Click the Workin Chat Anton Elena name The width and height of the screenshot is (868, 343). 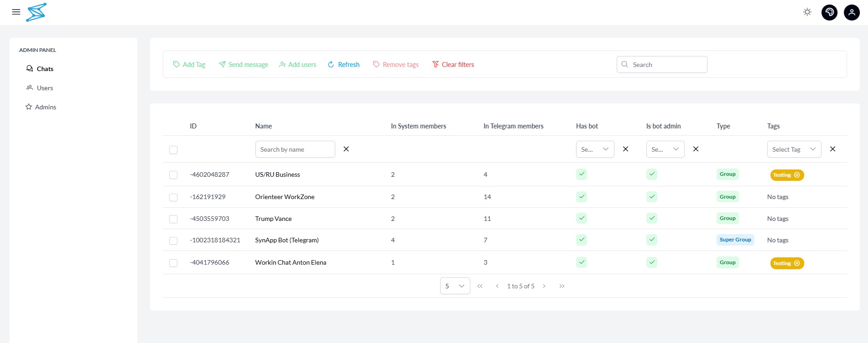(x=291, y=262)
